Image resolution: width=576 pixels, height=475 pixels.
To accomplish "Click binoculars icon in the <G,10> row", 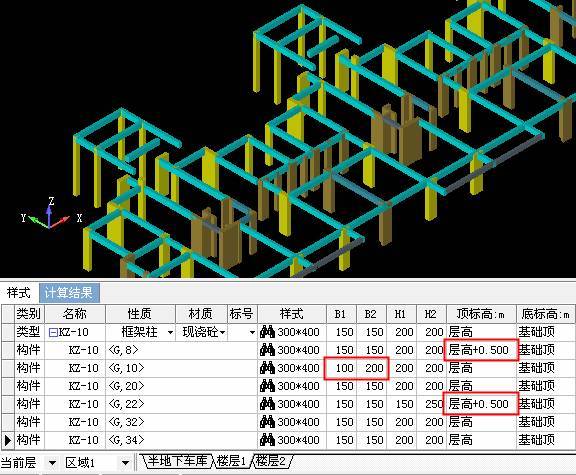I will pos(267,368).
